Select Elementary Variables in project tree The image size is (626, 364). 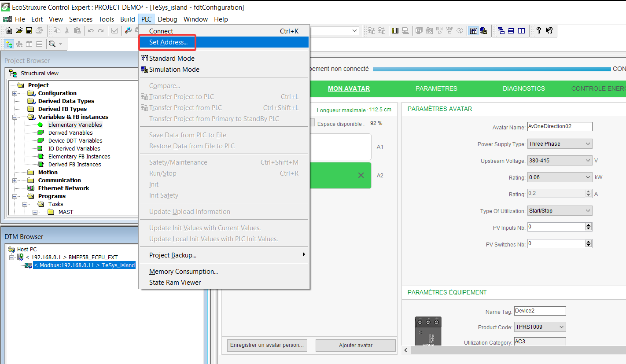pyautogui.click(x=75, y=125)
